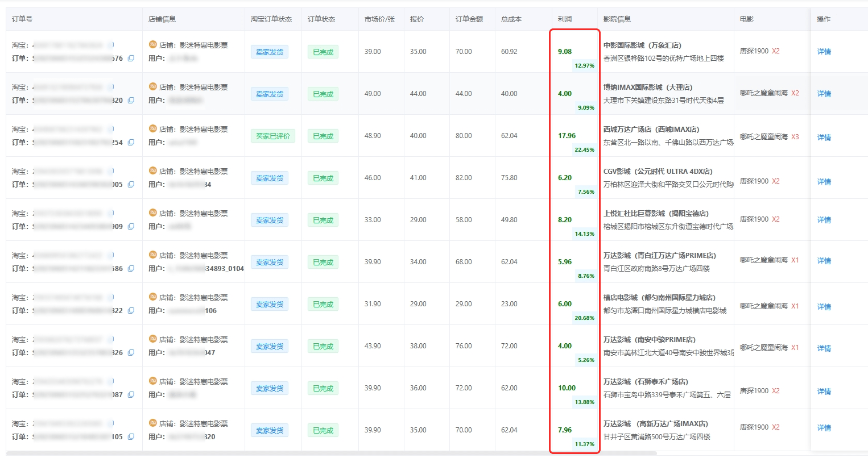Open 详情 for 博纳IMAX国际影城 order
The image size is (868, 458).
pyautogui.click(x=824, y=94)
